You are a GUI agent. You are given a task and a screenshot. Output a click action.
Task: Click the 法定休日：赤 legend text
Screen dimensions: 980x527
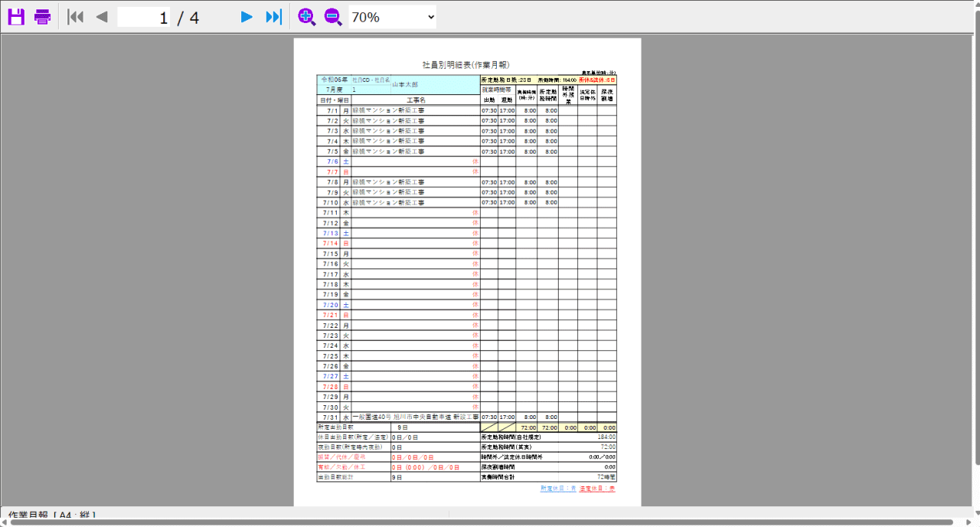click(597, 488)
